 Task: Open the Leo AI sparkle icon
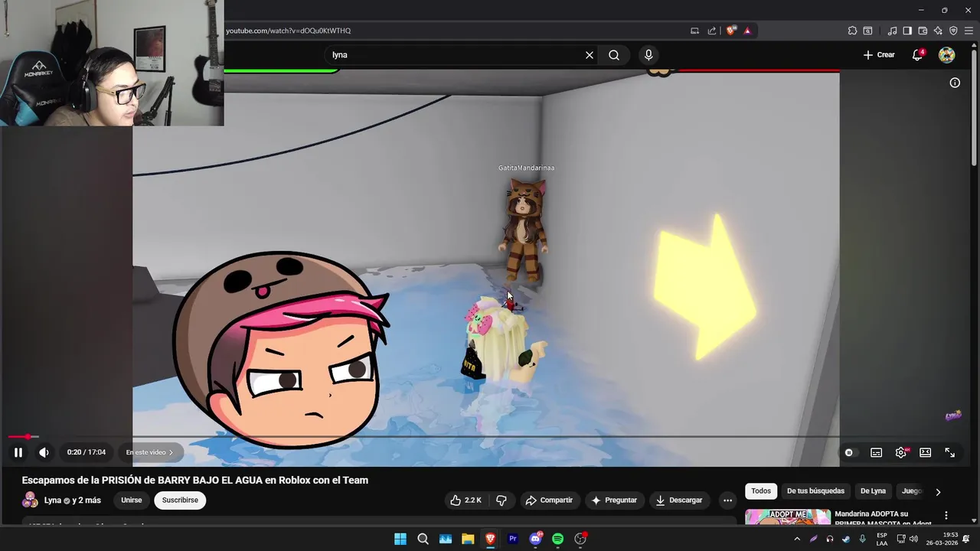click(x=938, y=31)
